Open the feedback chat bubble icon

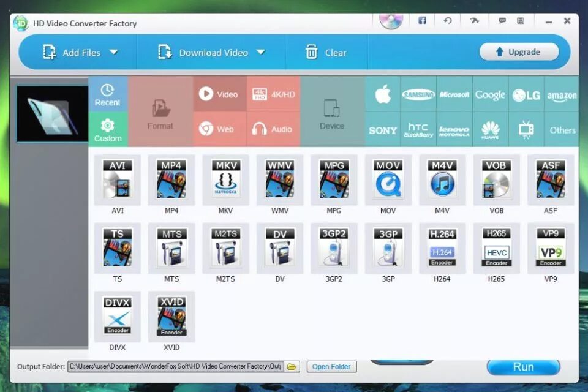point(502,20)
